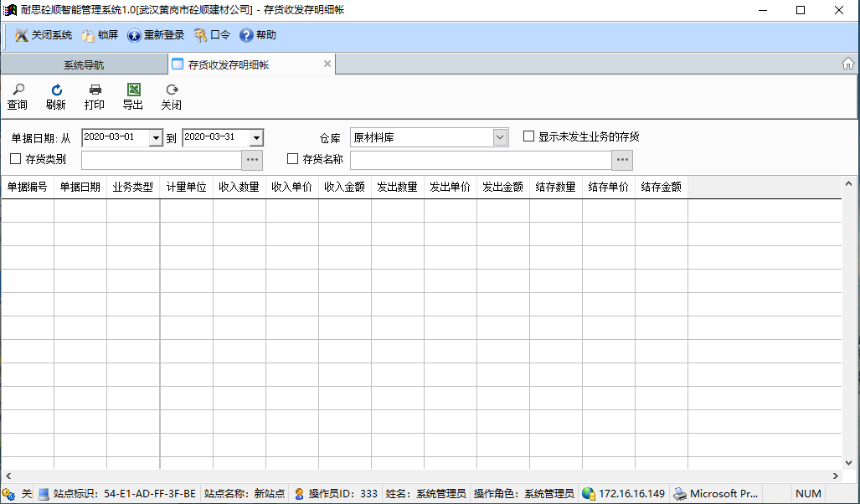Check the 存货名称 checkbox
This screenshot has width=860, height=504.
pyautogui.click(x=292, y=159)
